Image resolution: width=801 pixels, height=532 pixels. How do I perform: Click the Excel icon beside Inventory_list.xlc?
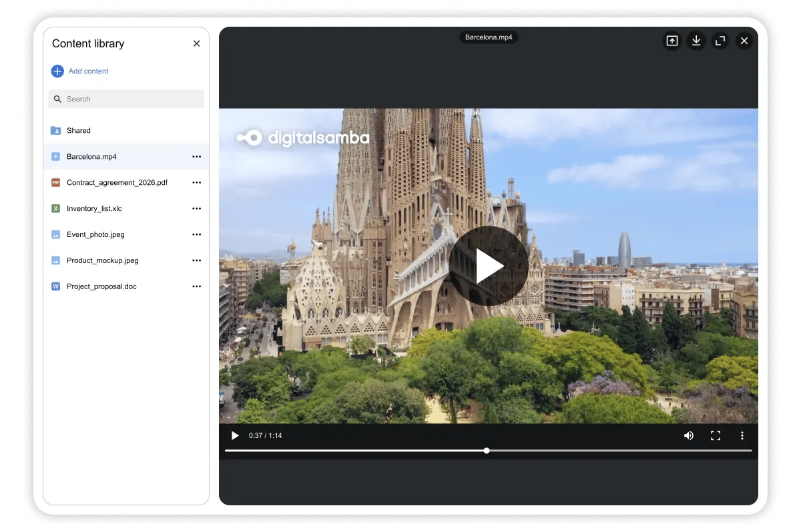tap(57, 208)
